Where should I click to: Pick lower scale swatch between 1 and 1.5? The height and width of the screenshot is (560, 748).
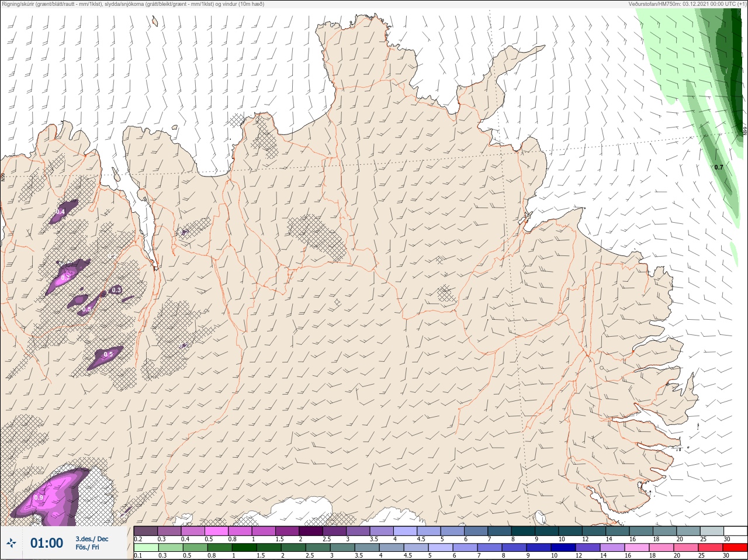[244, 548]
